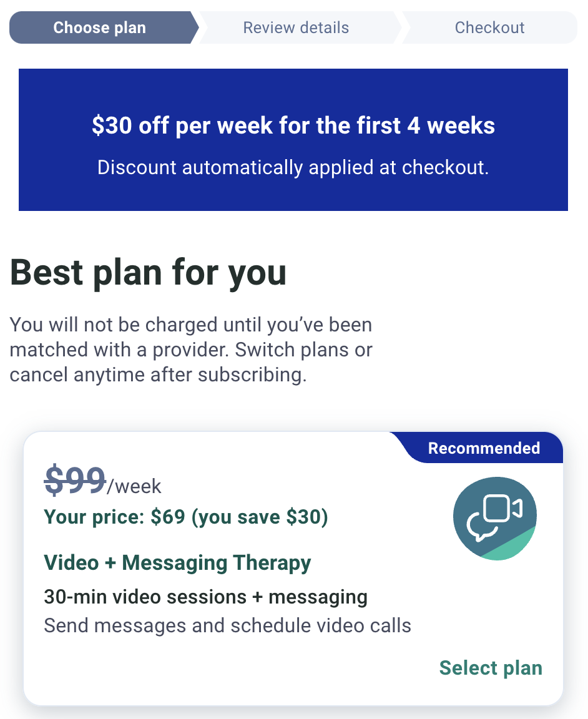Click the Best plan for you heading
Viewport: 588px width, 719px height.
point(148,273)
